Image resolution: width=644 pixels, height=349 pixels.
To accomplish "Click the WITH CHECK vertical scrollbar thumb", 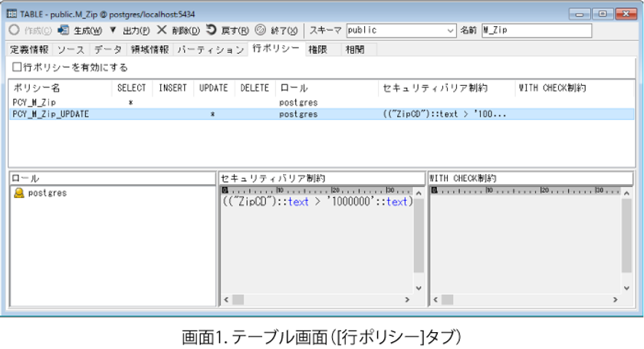I will 626,235.
